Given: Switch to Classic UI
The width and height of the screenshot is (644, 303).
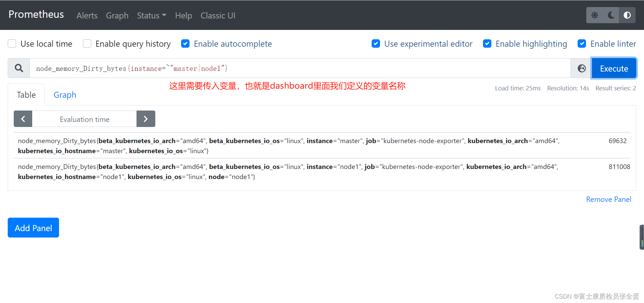Looking at the screenshot, I should 218,15.
